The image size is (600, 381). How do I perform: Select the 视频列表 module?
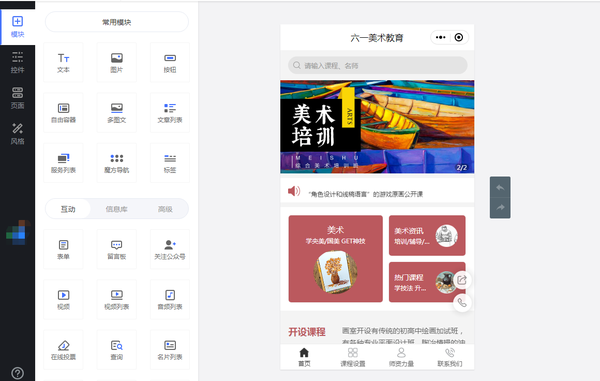click(117, 300)
